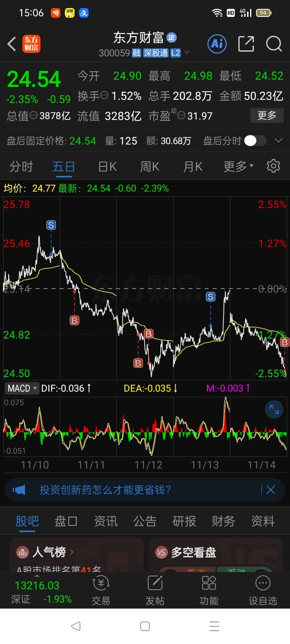The image size is (290, 644).
Task: Tap Android home navigation button
Action: pyautogui.click(x=145, y=626)
